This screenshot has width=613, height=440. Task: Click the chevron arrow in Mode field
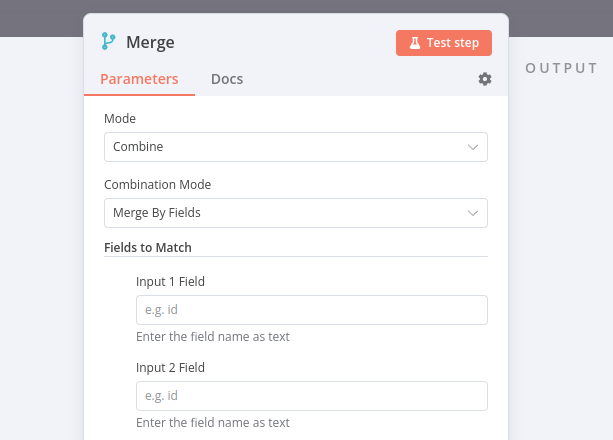tap(473, 147)
